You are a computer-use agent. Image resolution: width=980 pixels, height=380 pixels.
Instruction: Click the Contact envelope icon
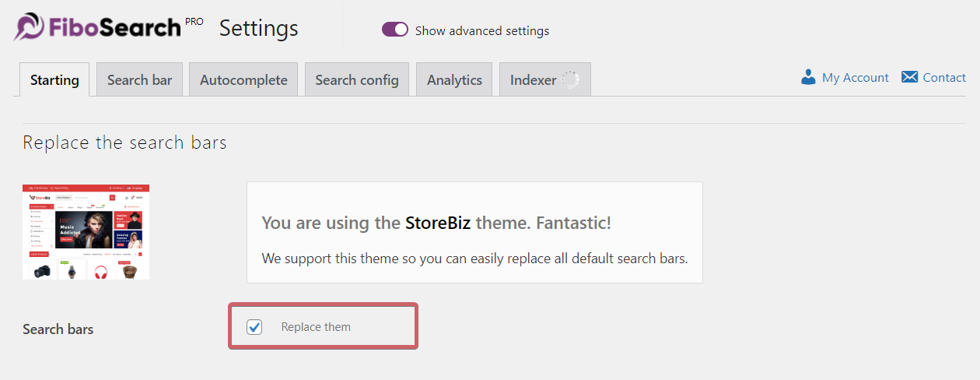coord(909,77)
